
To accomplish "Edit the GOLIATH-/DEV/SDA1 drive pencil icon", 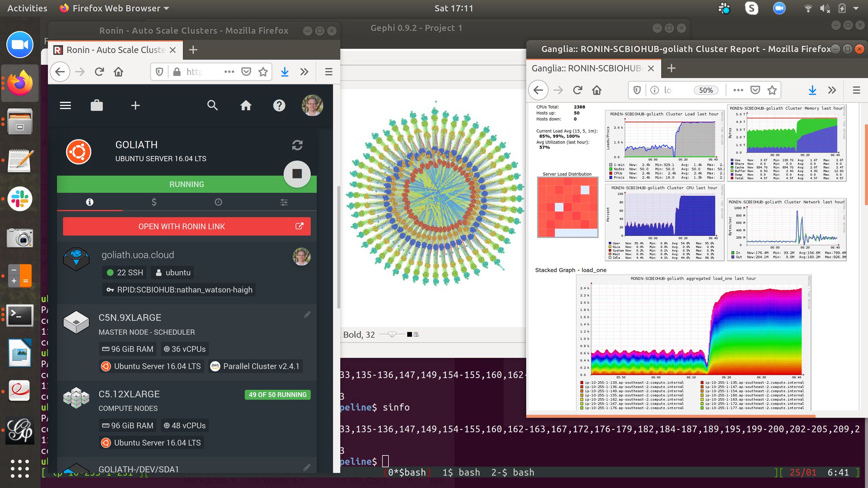I will click(x=307, y=467).
